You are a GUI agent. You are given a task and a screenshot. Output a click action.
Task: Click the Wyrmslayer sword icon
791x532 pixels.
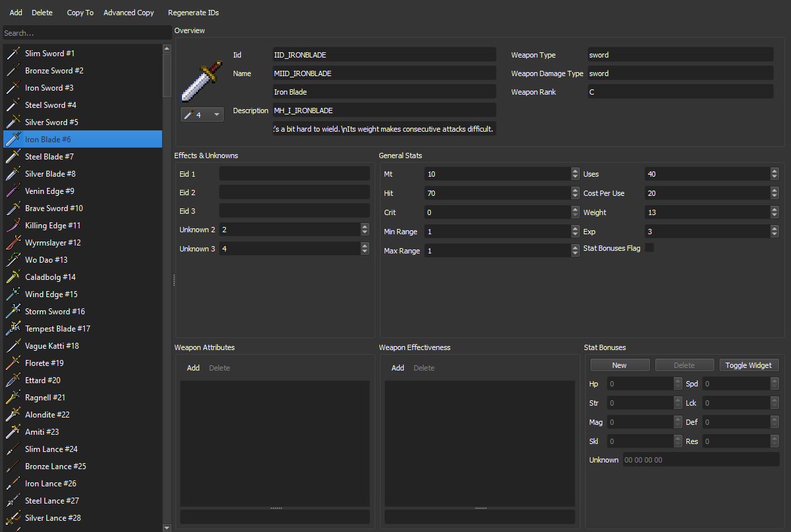click(13, 243)
